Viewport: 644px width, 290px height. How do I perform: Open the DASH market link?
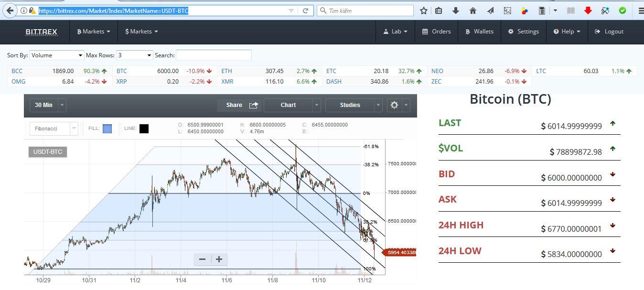click(x=334, y=82)
